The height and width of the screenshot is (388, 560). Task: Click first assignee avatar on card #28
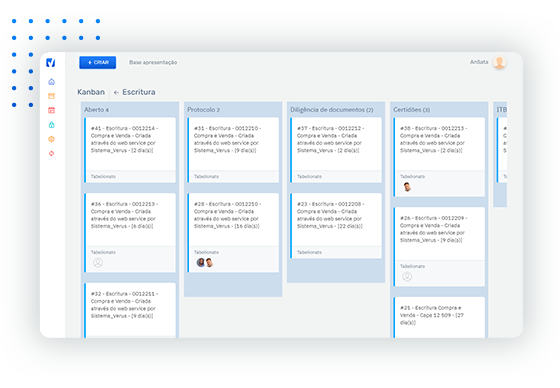tap(201, 263)
